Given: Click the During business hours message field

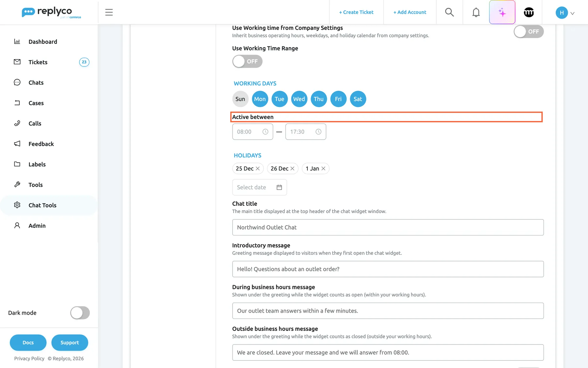Looking at the screenshot, I should point(388,311).
